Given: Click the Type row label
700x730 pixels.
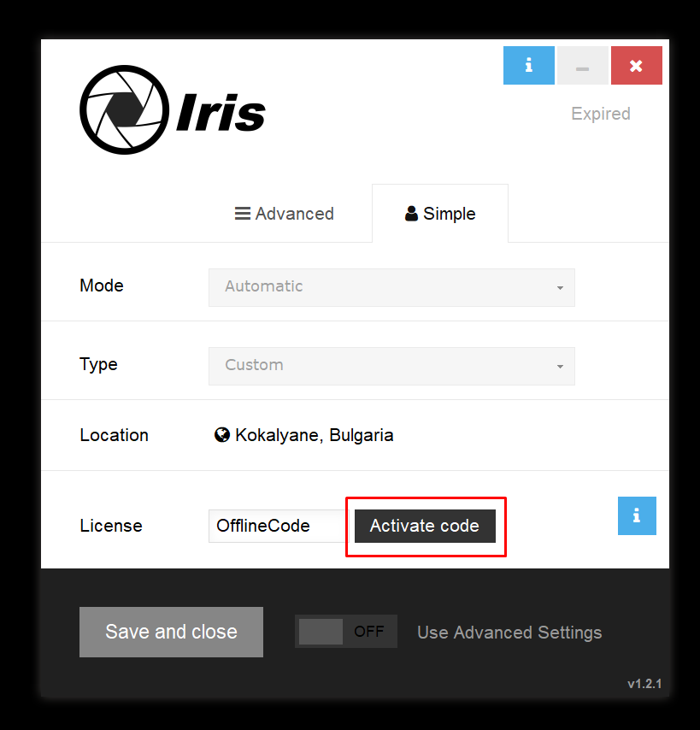Looking at the screenshot, I should (x=98, y=364).
